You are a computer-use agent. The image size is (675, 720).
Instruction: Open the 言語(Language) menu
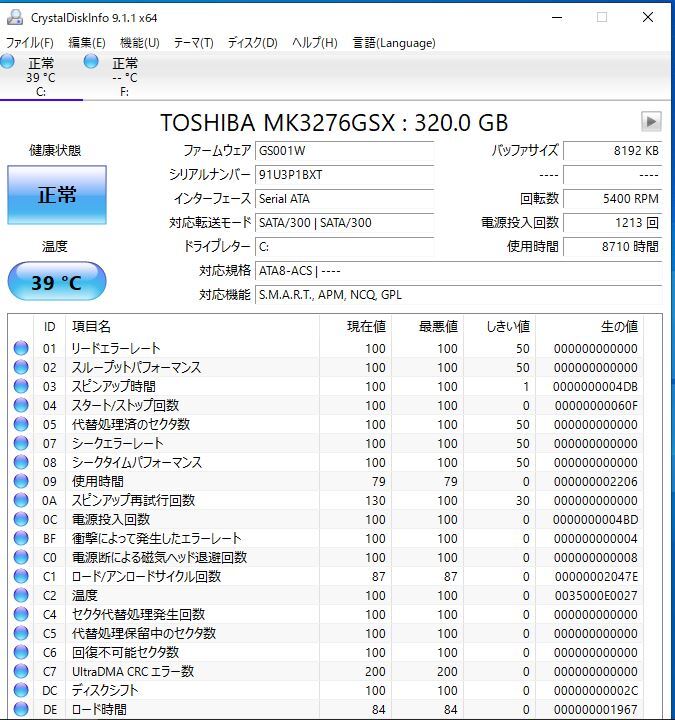click(394, 43)
